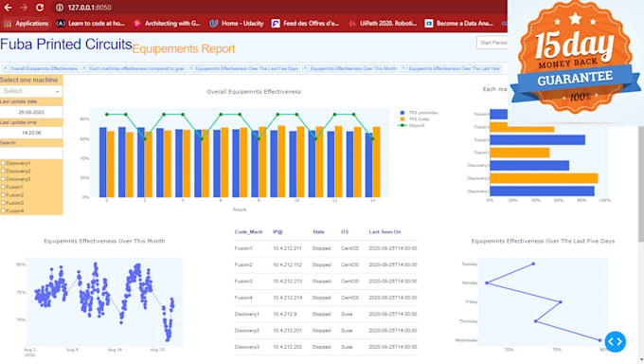This screenshot has width=644, height=364.
Task: Click the 'Code_Mach' table column header
Action: click(x=248, y=232)
